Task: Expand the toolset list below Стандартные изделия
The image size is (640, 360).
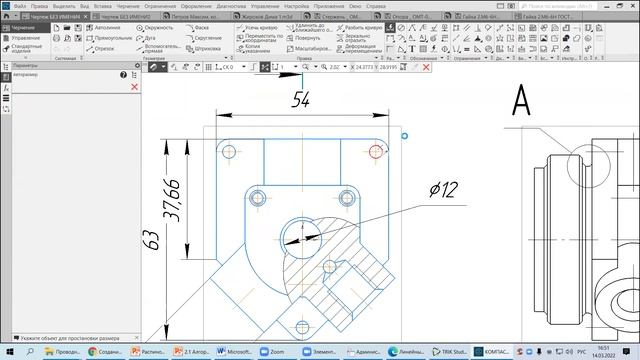Action: [x=25, y=58]
